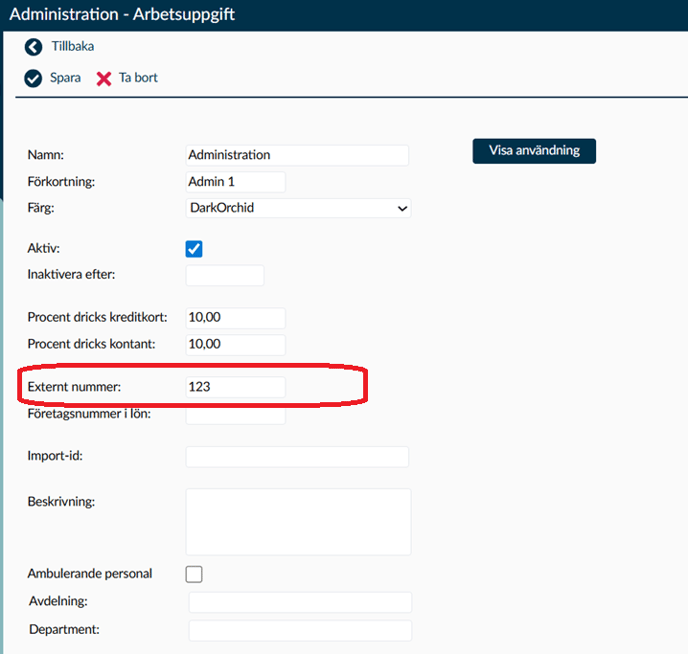
Task: Focus the Företagsnummer i lön field
Action: (236, 415)
